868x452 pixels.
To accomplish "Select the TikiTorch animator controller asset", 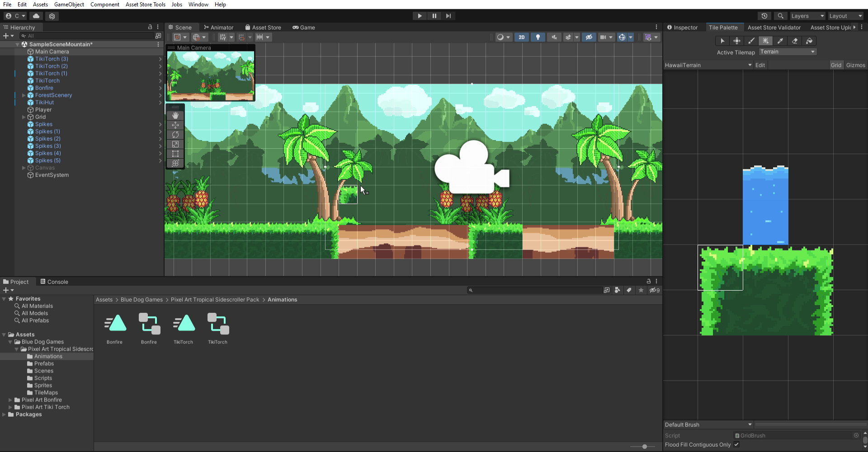I will click(217, 329).
